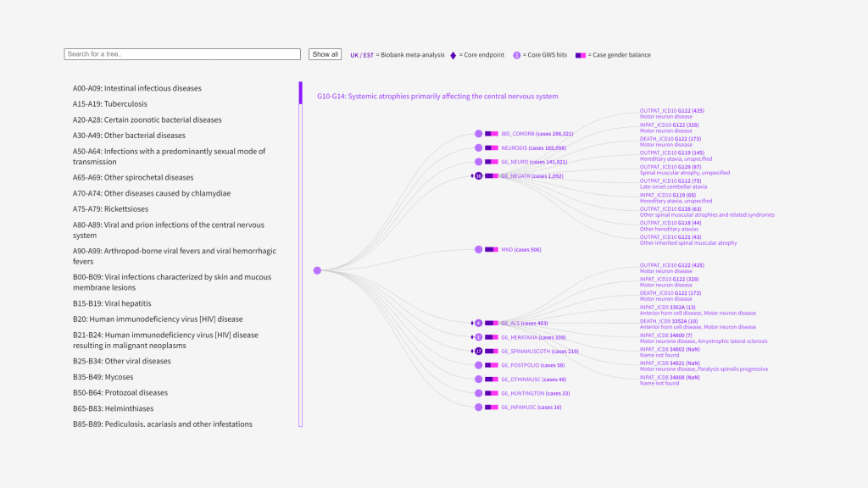Open A75-A79: Rickettsioses tree
Viewport: 868px width, 488px height.
pos(110,208)
